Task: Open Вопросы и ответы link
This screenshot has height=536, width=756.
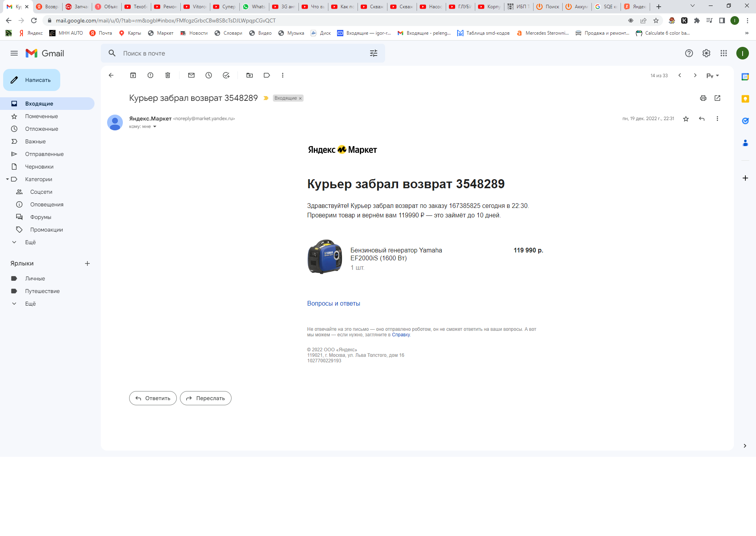Action: tap(334, 303)
